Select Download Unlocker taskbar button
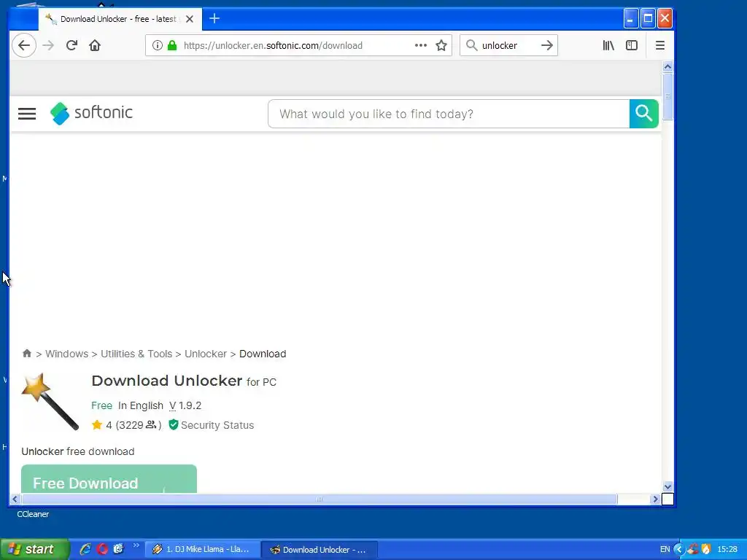This screenshot has height=560, width=747. pos(320,550)
